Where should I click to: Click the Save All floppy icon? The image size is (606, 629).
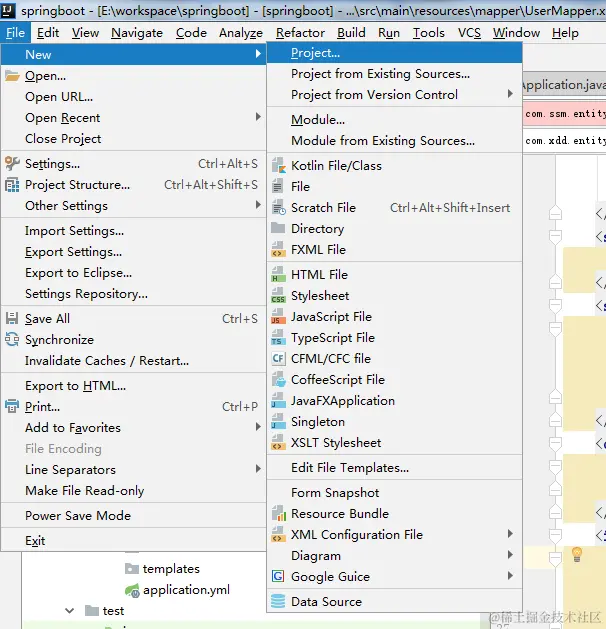[x=12, y=318]
